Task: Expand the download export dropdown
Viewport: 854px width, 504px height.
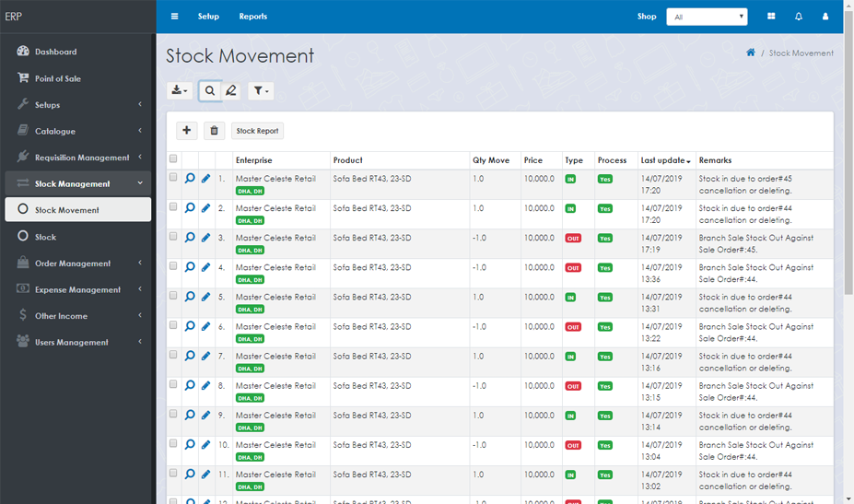Action: (180, 90)
